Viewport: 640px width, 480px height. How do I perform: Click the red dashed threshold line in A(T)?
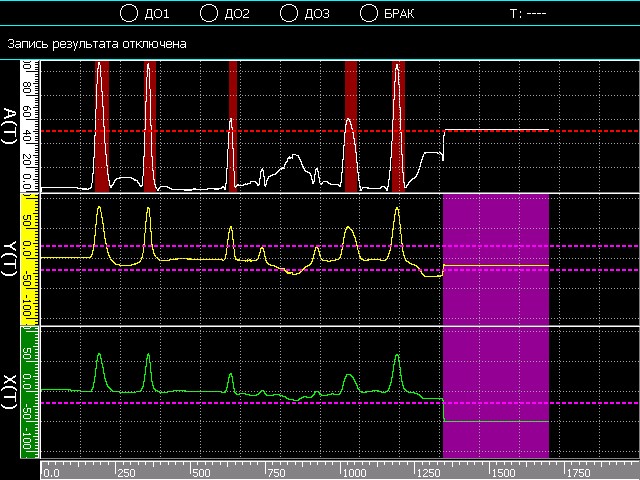(200, 131)
